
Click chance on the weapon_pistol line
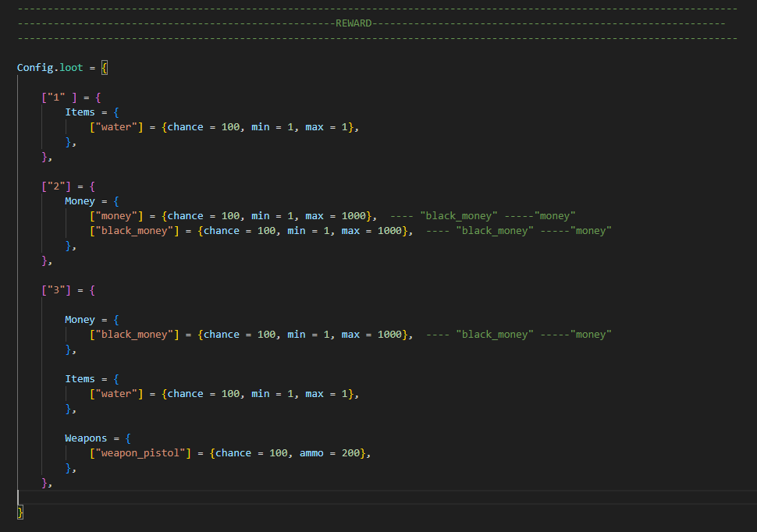pos(233,453)
